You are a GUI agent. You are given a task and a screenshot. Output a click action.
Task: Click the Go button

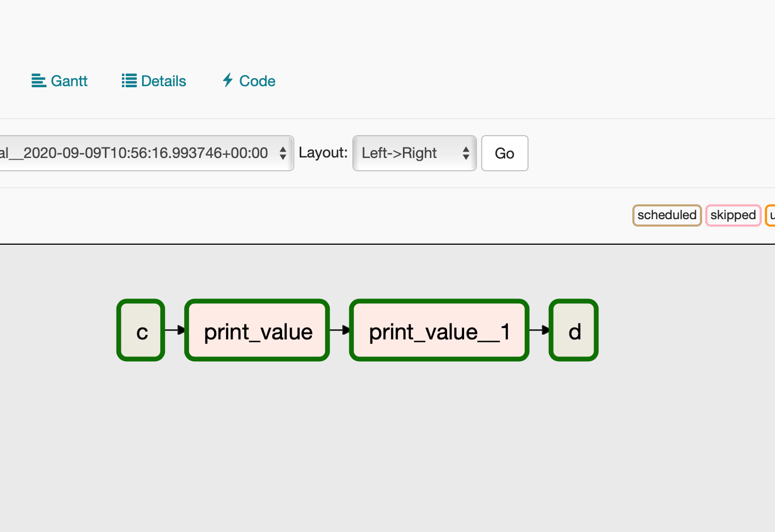[x=505, y=153]
